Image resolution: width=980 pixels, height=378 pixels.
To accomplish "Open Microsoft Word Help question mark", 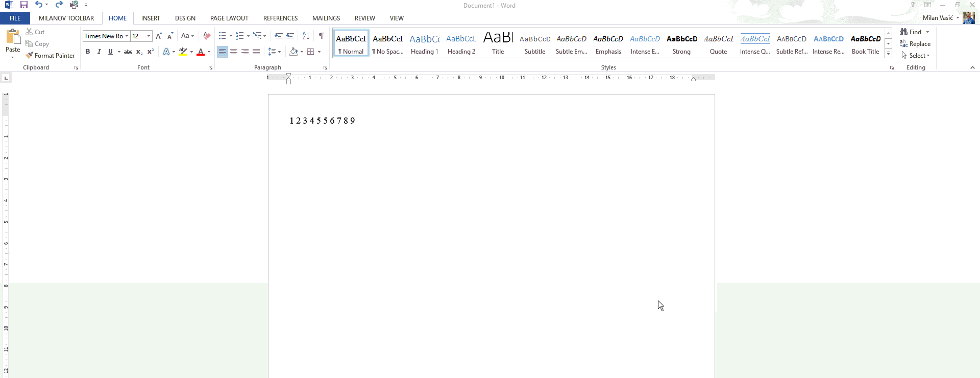I will (913, 5).
